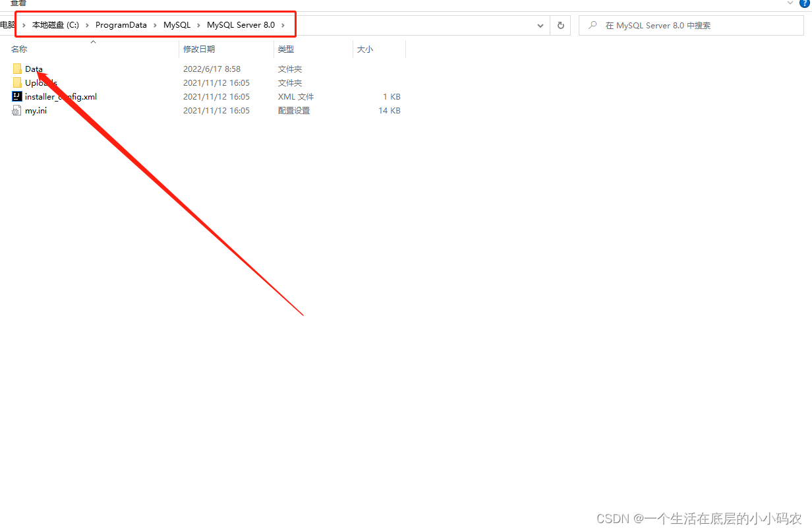The width and height of the screenshot is (812, 531).
Task: Navigate to ProgramData breadcrumb
Action: point(121,25)
